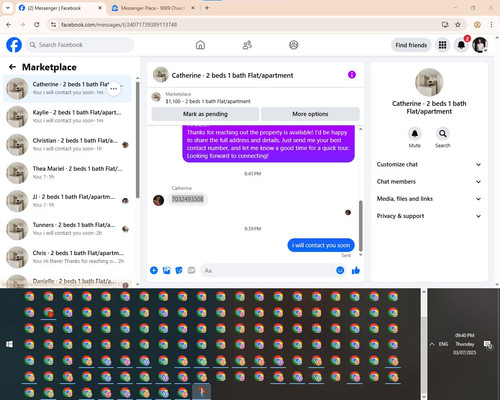Attach a file with photo icon
The image size is (500, 400).
click(x=166, y=270)
